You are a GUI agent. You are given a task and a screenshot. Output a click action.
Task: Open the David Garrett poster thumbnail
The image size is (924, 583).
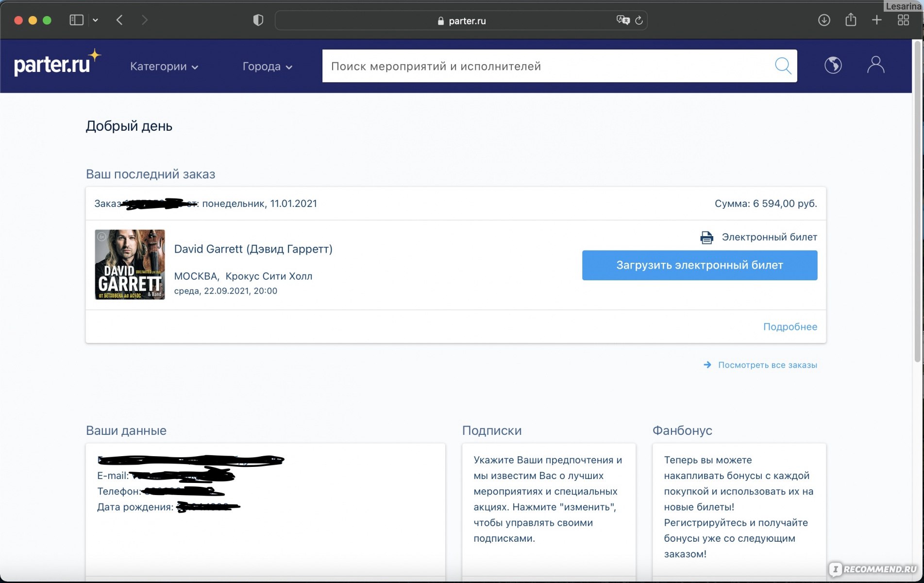tap(130, 265)
